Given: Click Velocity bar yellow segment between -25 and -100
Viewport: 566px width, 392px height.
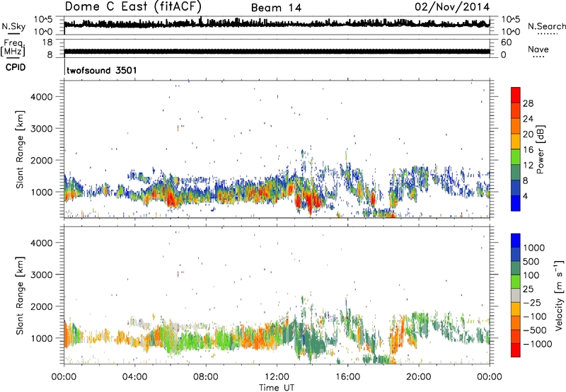Looking at the screenshot, I should pyautogui.click(x=516, y=309).
